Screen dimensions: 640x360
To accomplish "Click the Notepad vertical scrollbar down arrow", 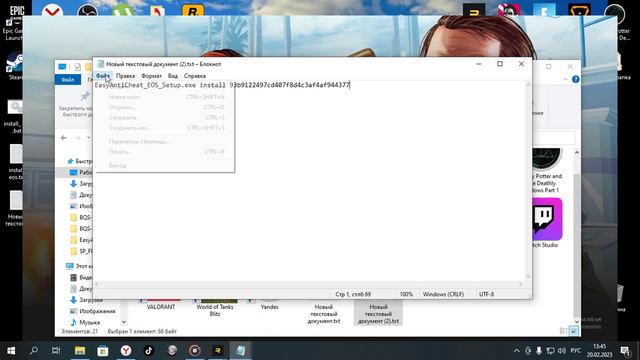I will pos(528,277).
